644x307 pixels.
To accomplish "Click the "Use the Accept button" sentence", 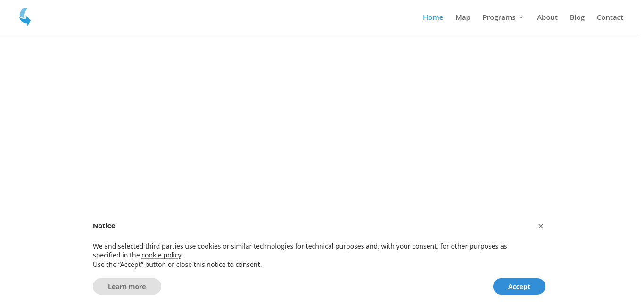I will point(177,265).
